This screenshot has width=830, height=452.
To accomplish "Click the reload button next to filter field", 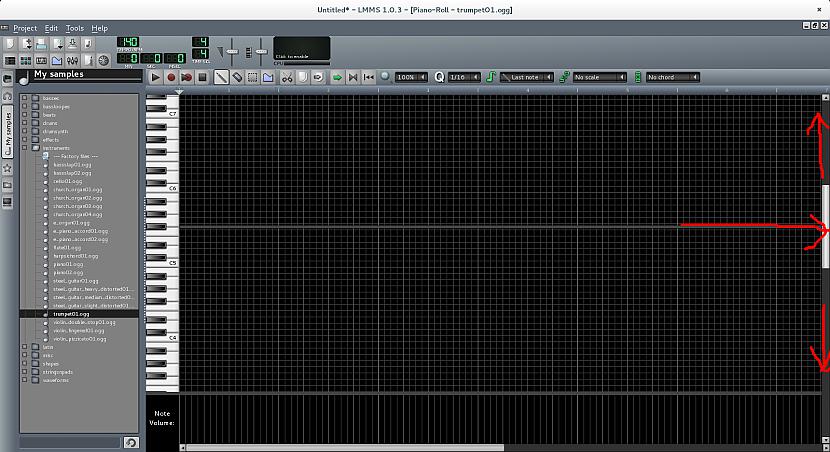I will [x=131, y=442].
